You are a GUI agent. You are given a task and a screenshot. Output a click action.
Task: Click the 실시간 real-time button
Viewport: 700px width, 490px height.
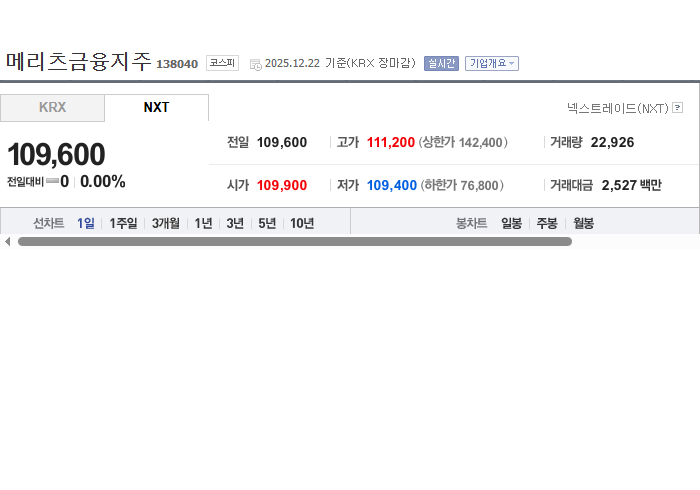coord(441,63)
